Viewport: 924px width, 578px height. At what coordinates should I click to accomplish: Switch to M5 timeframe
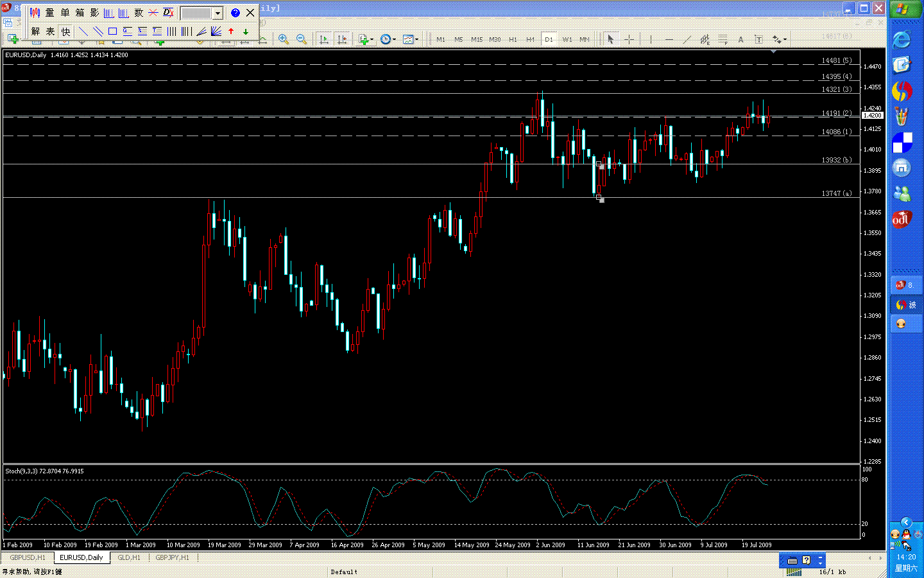(459, 39)
